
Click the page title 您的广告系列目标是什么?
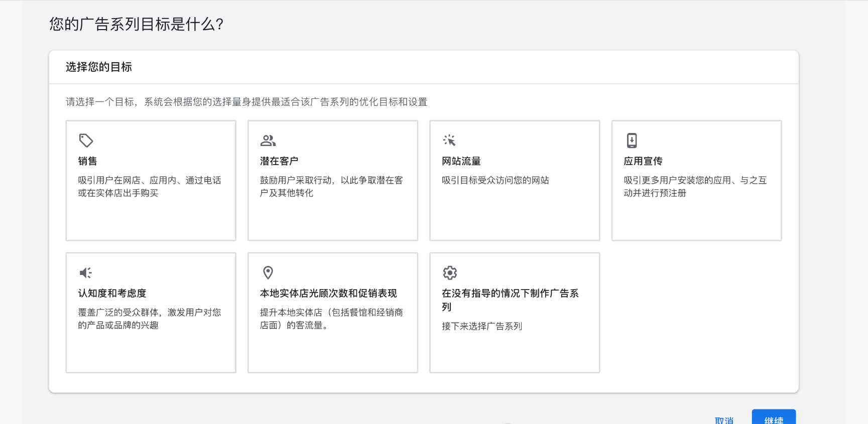pyautogui.click(x=137, y=24)
